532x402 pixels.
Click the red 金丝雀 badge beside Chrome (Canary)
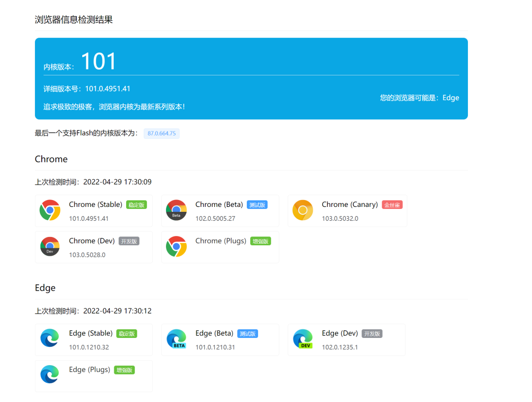pos(392,205)
